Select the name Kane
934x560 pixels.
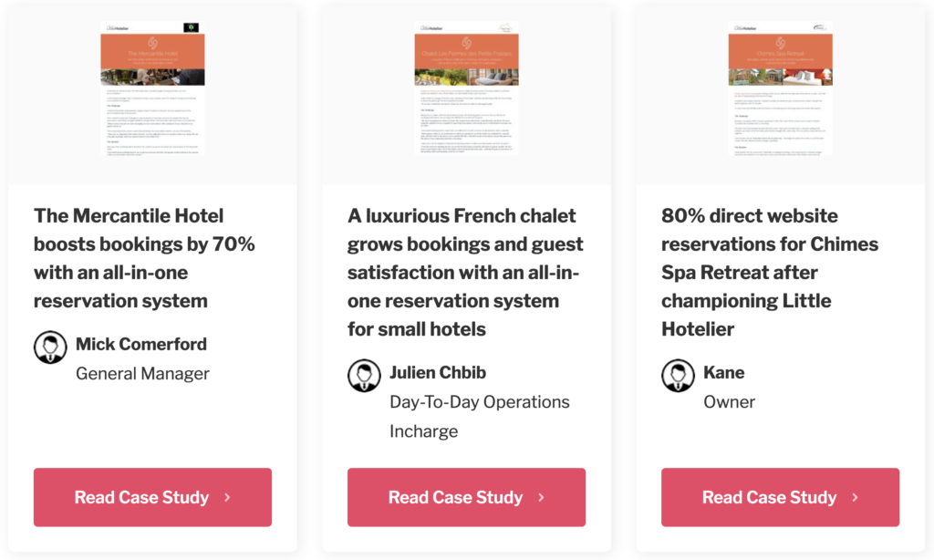[x=724, y=372]
